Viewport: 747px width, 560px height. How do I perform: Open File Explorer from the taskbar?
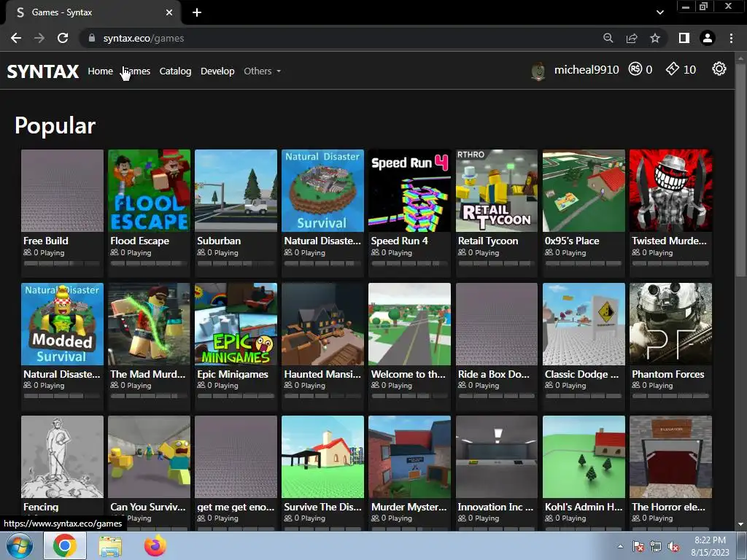pos(110,546)
